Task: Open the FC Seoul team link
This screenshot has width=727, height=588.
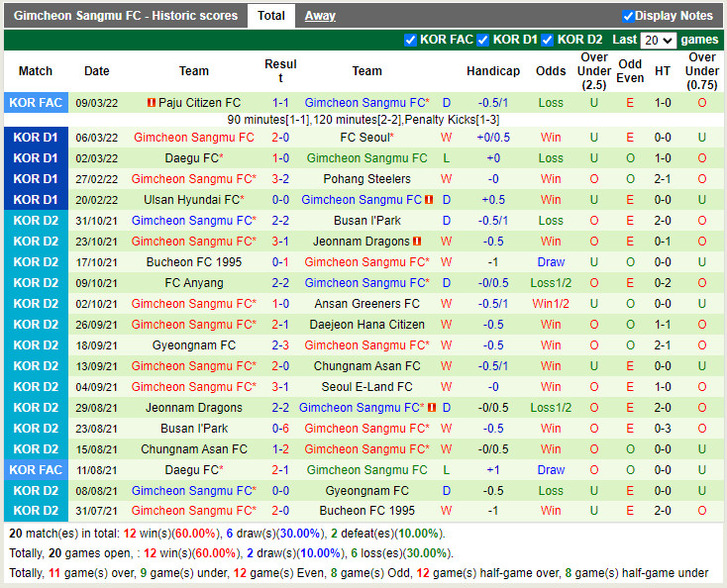Action: (364, 138)
